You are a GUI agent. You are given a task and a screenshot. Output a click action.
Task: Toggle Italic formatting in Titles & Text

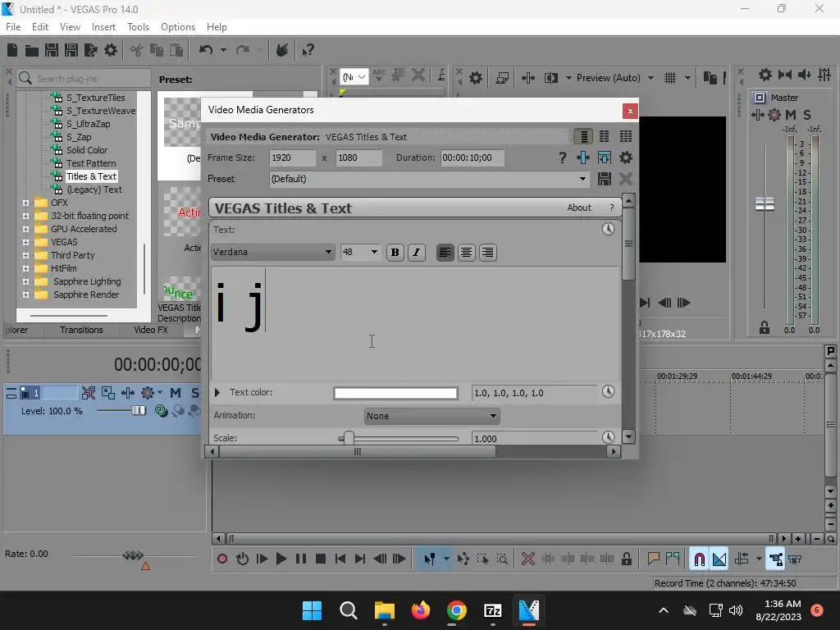coord(416,253)
